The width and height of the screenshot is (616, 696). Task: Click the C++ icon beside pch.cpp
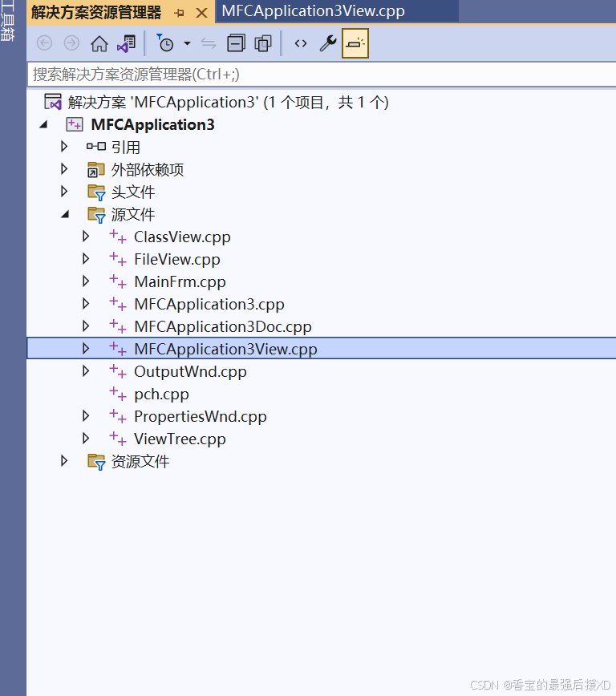(118, 394)
